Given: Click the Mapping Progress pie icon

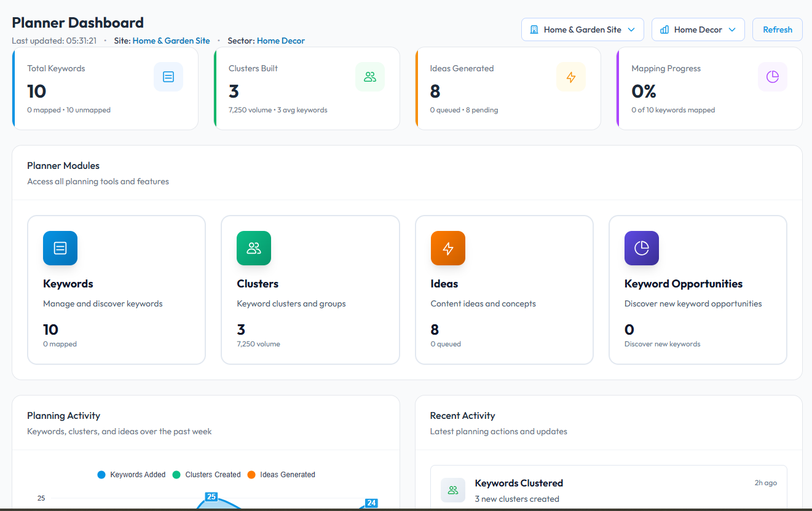Looking at the screenshot, I should click(x=773, y=77).
